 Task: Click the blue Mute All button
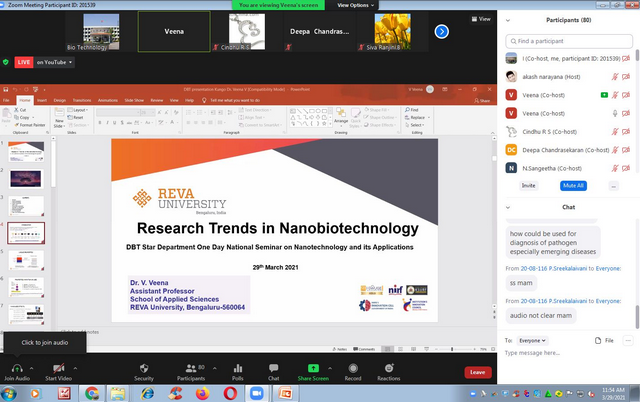click(573, 186)
